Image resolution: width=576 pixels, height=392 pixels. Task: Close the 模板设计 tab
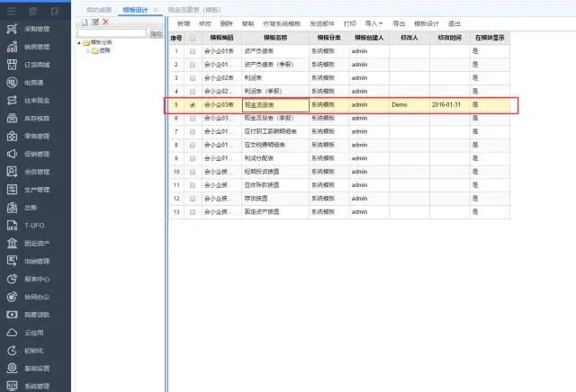coord(156,10)
